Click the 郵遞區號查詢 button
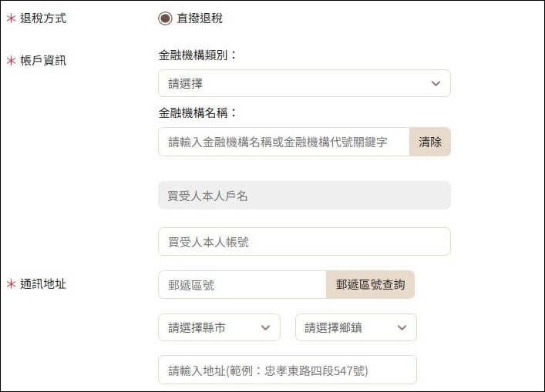The height and width of the screenshot is (392, 545). pos(370,285)
